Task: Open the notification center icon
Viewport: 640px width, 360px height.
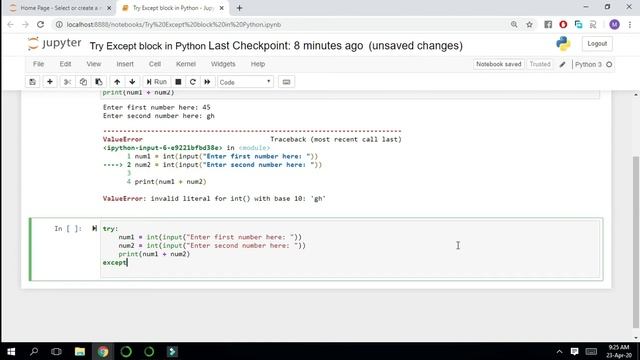Action: pyautogui.click(x=574, y=351)
